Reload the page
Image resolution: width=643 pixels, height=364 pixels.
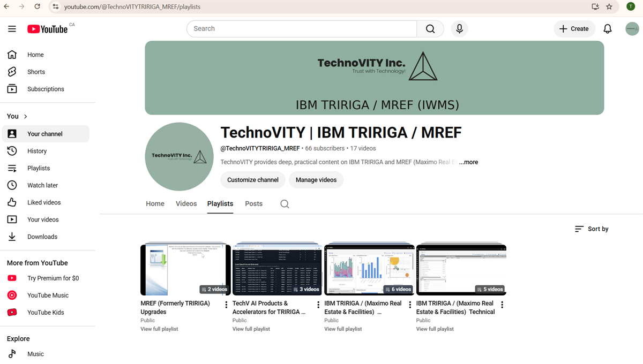click(x=37, y=6)
